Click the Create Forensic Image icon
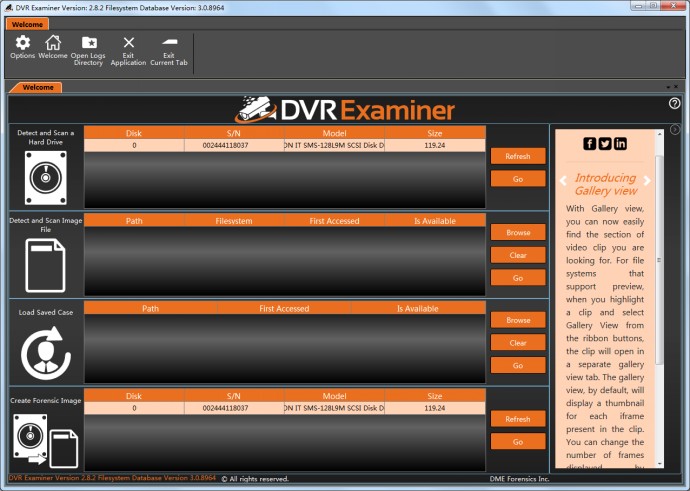 [x=45, y=440]
